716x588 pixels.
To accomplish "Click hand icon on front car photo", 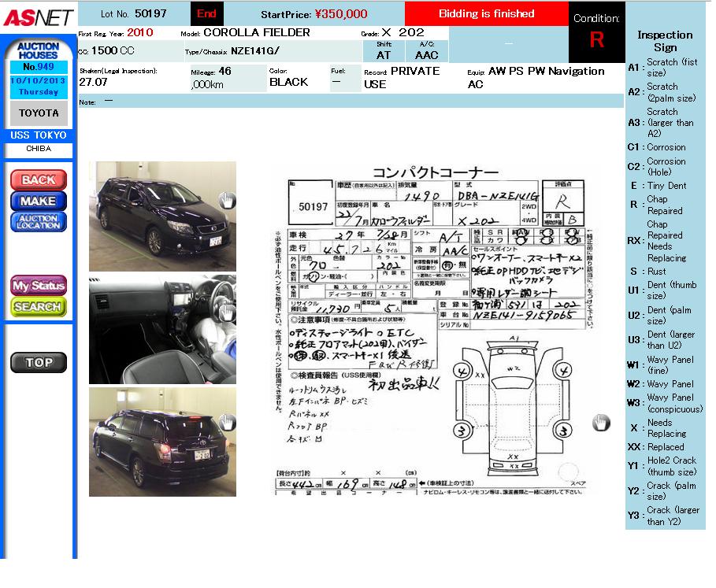I will coord(227,201).
